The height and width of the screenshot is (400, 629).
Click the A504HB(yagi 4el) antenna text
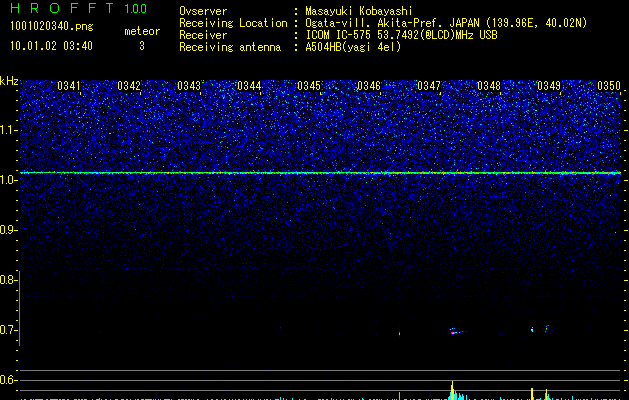[x=353, y=47]
